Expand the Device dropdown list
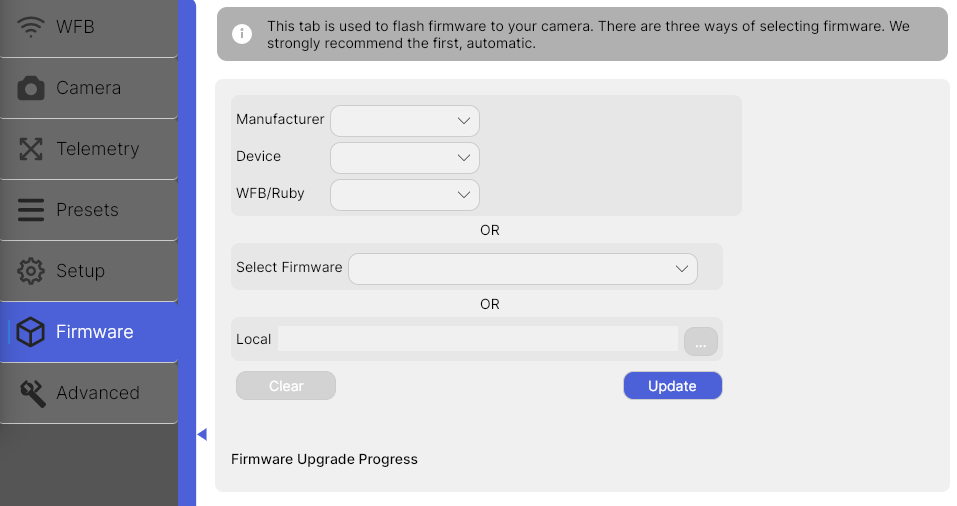This screenshot has width=957, height=506. click(x=405, y=158)
